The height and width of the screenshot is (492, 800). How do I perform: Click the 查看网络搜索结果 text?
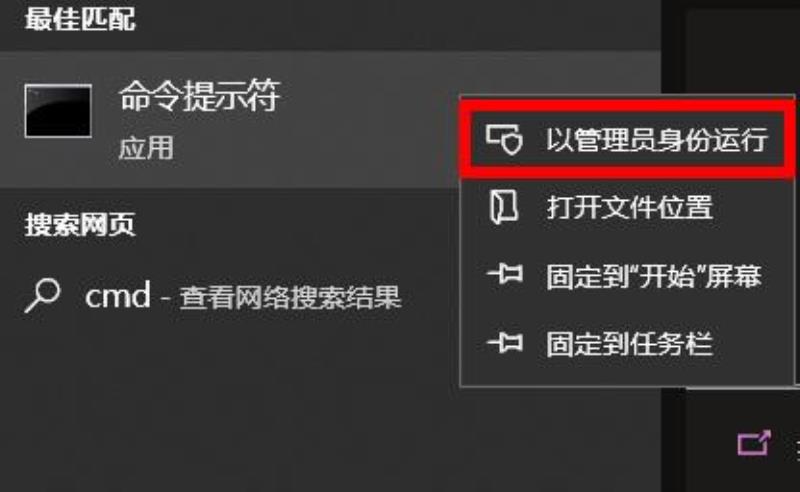pos(290,298)
